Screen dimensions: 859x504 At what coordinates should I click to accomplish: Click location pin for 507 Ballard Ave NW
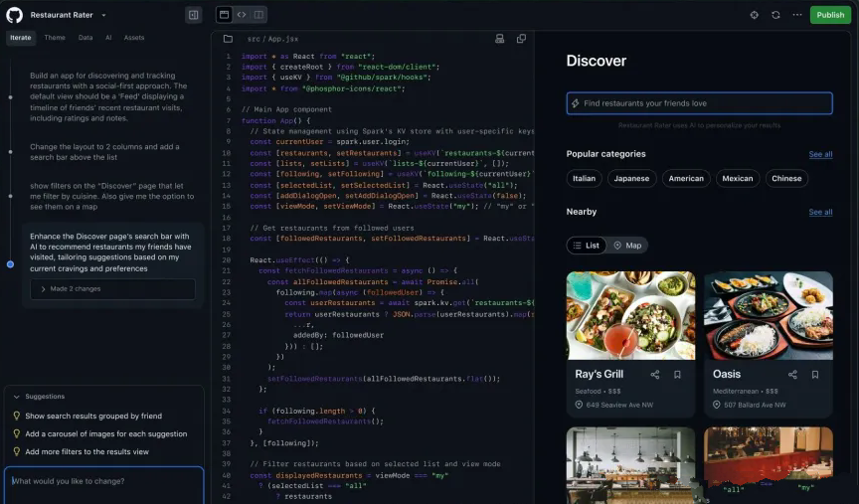coord(716,405)
